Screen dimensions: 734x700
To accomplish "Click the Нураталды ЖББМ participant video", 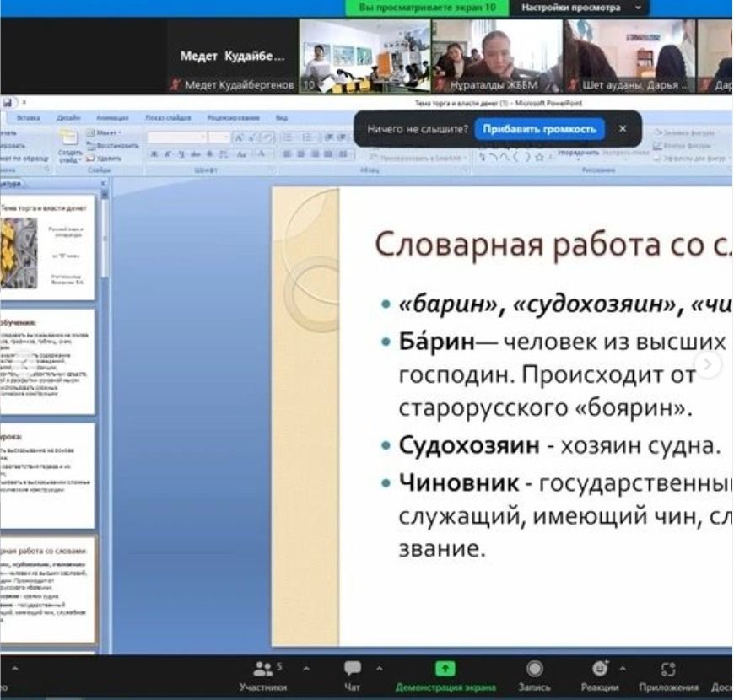I will (497, 55).
